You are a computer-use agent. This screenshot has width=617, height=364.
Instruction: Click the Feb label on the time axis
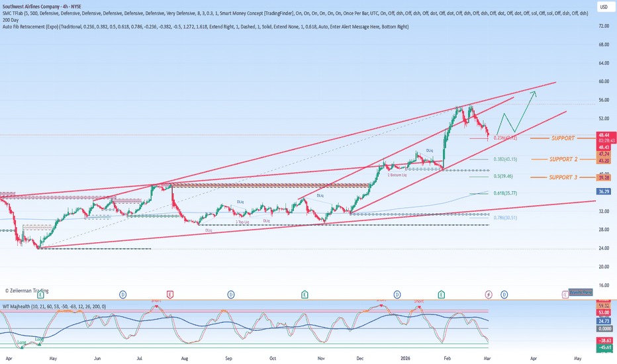pos(447,359)
